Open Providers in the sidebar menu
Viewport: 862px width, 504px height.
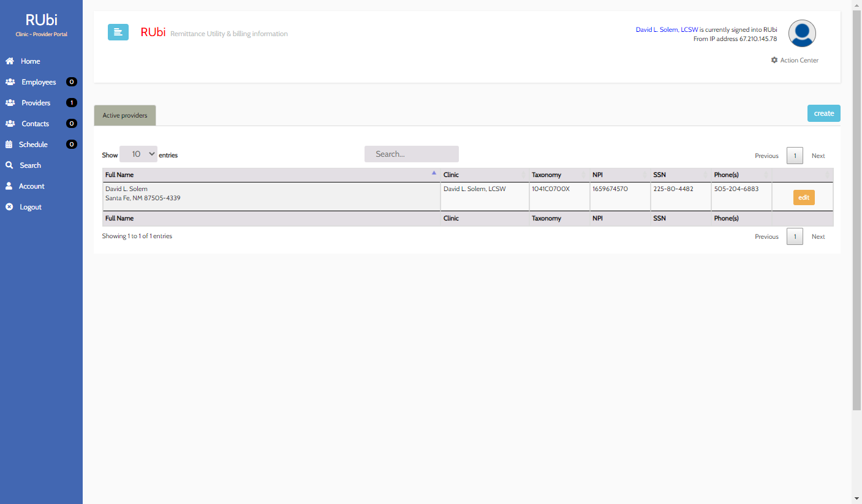tap(36, 103)
